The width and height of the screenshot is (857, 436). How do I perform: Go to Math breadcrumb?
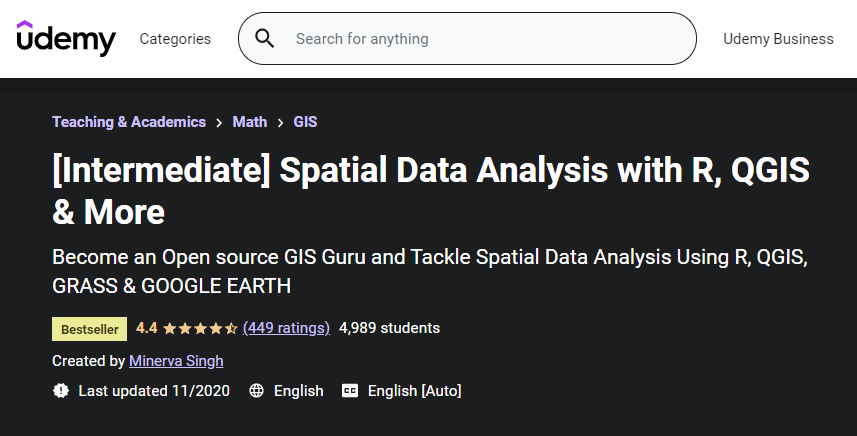point(250,122)
